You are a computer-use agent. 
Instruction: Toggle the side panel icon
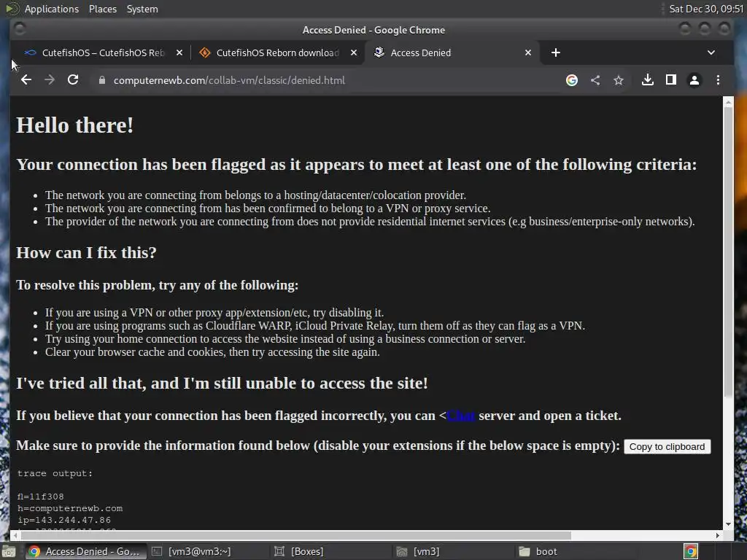click(x=671, y=80)
